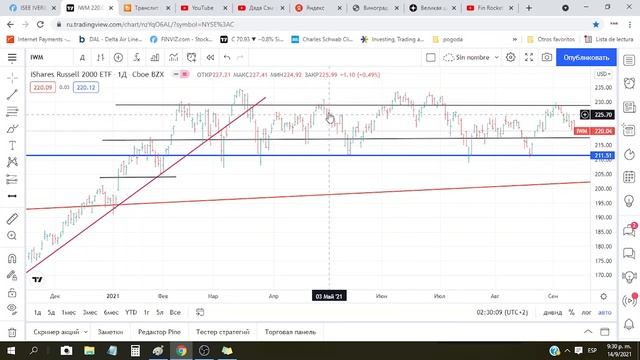Screen dimensions: 640x360
Task: Toggle magnet mode for drawings
Action: tap(12, 258)
